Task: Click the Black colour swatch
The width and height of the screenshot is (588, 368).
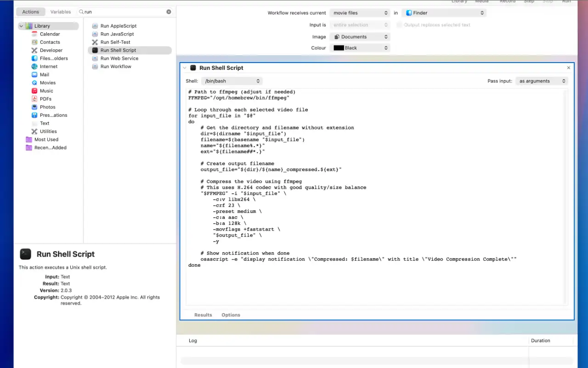Action: coord(339,47)
